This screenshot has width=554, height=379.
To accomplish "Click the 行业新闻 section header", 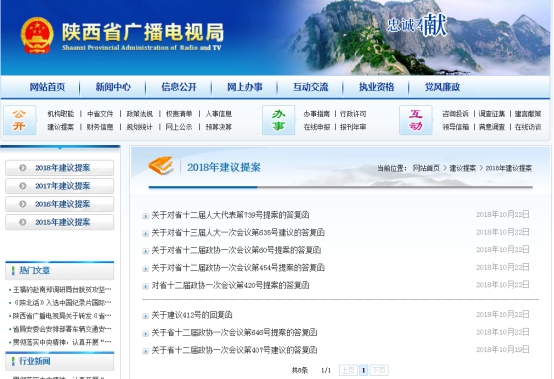I will 59,361.
